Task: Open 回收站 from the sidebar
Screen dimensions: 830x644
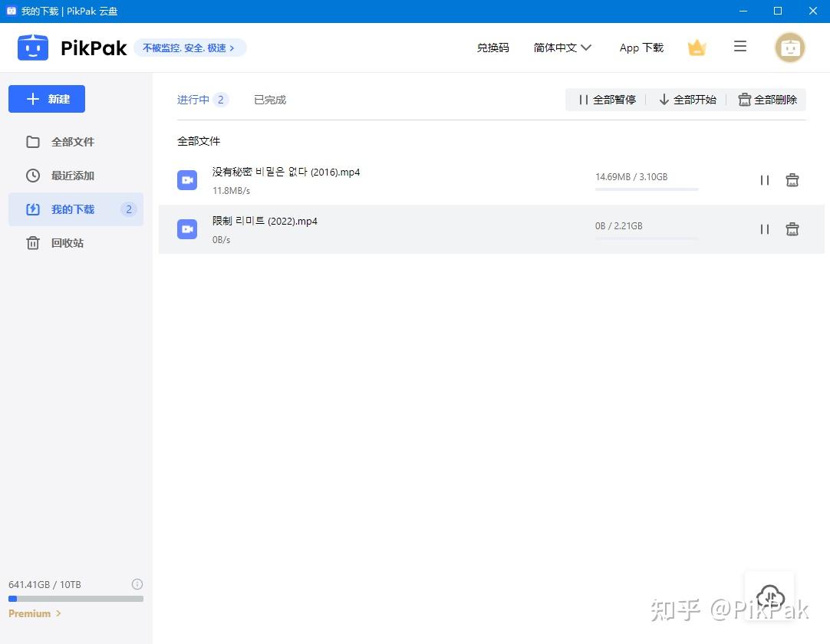Action: [68, 243]
